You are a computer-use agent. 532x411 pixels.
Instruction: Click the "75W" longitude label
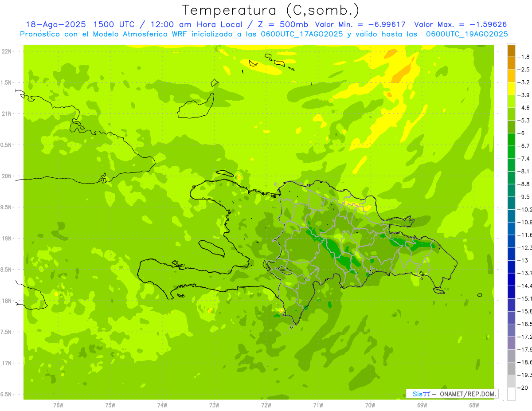pyautogui.click(x=110, y=405)
